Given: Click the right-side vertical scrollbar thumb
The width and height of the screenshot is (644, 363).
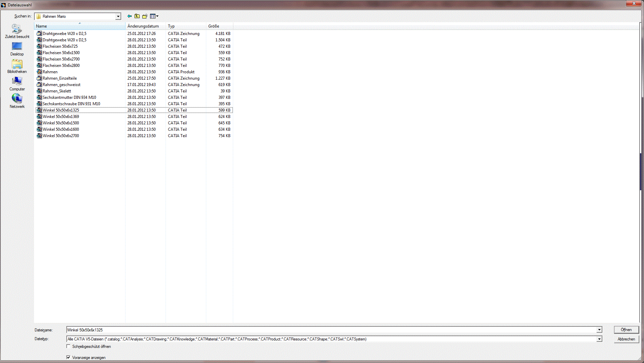Looking at the screenshot, I should pyautogui.click(x=641, y=171).
